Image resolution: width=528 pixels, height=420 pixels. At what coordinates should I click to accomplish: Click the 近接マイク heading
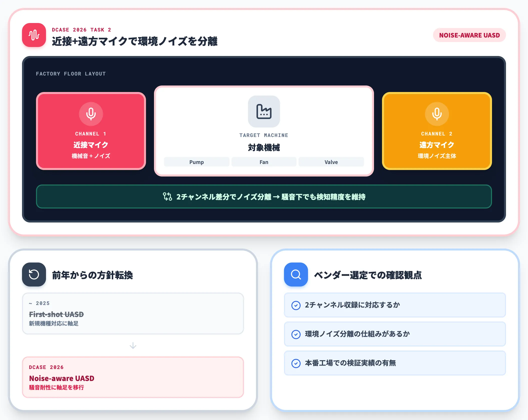(91, 144)
